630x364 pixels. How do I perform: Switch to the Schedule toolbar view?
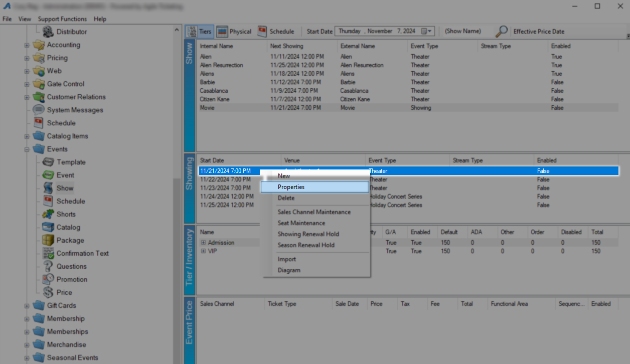point(276,31)
